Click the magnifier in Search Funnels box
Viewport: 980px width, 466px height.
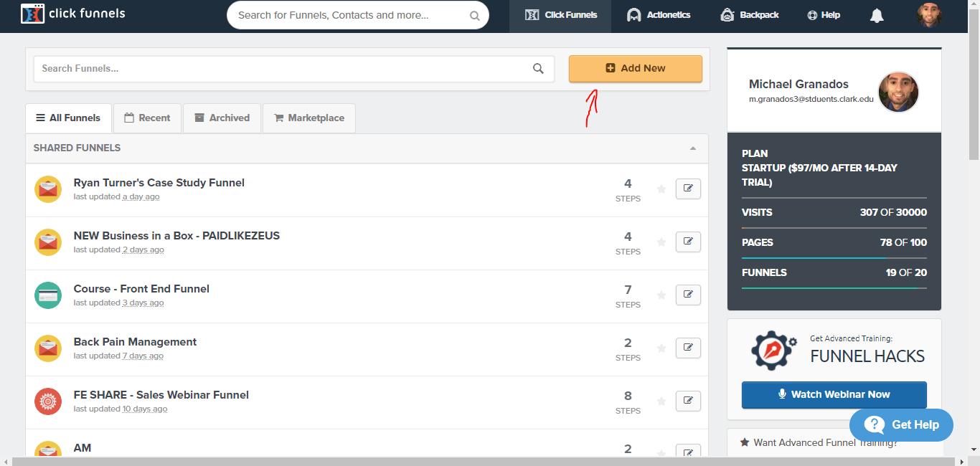pyautogui.click(x=538, y=69)
